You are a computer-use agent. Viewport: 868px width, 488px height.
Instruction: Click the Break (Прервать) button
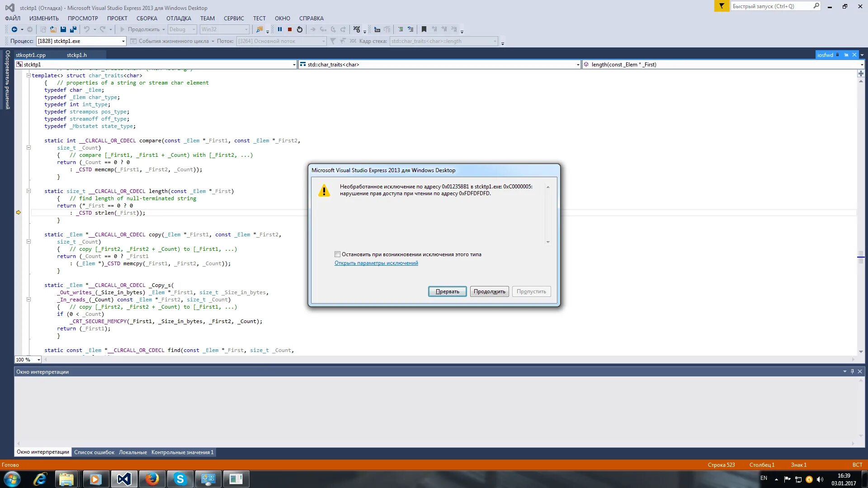(x=447, y=291)
